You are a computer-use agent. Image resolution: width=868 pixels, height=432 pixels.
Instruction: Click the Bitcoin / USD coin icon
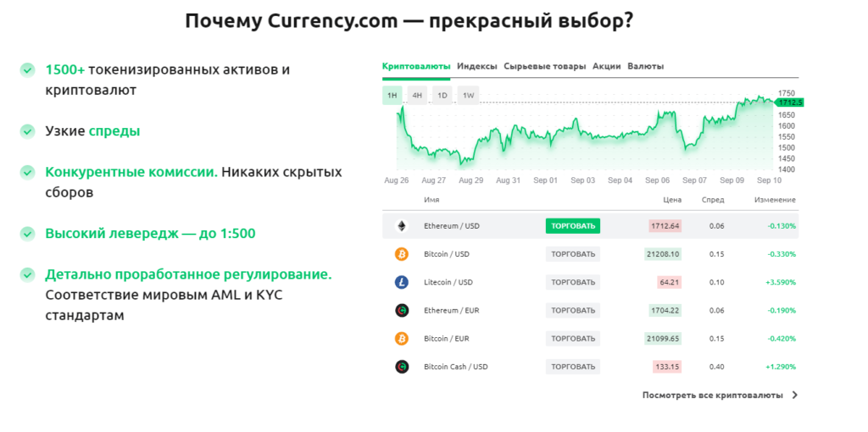click(401, 254)
